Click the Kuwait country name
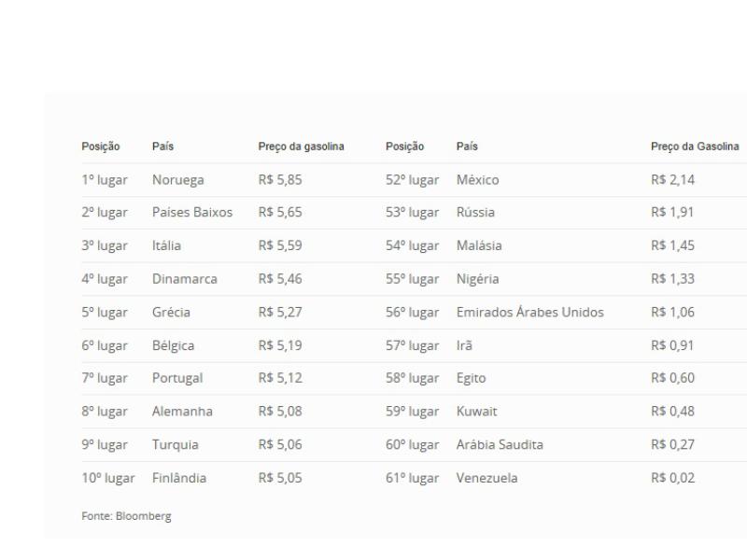The image size is (747, 560). (477, 412)
